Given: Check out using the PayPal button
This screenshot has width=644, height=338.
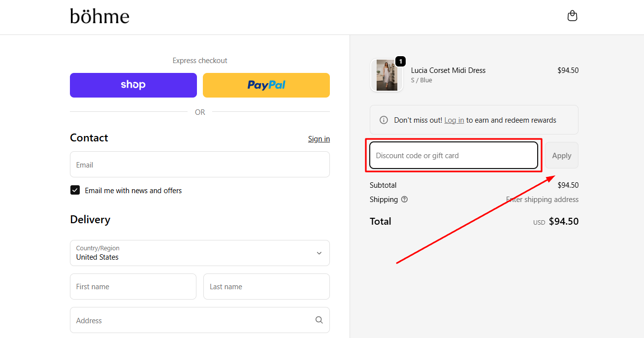Looking at the screenshot, I should 266,85.
